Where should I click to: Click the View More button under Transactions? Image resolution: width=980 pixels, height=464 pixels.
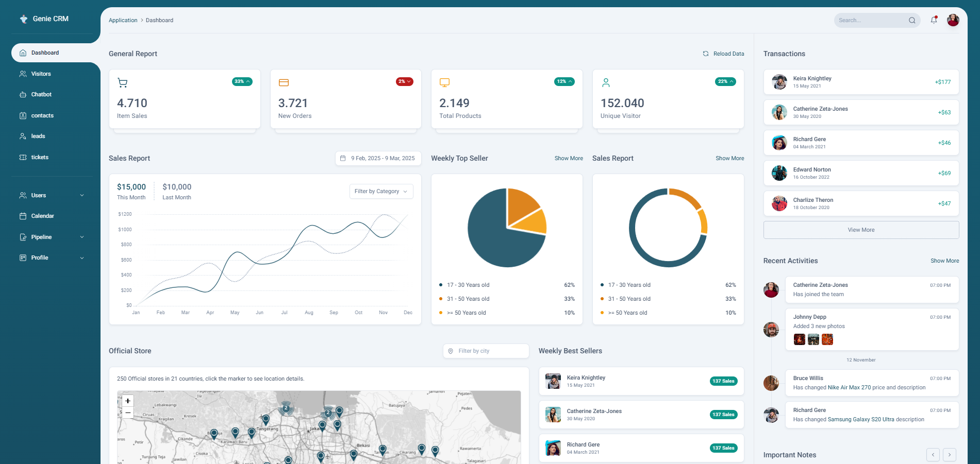860,230
